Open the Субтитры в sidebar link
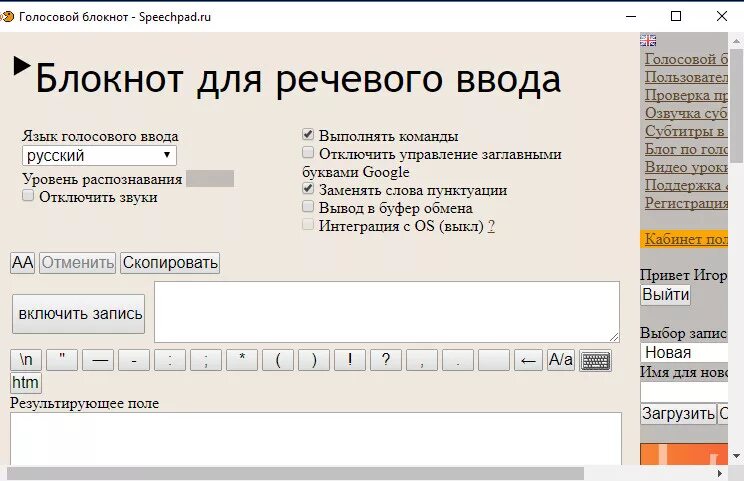 (x=686, y=131)
